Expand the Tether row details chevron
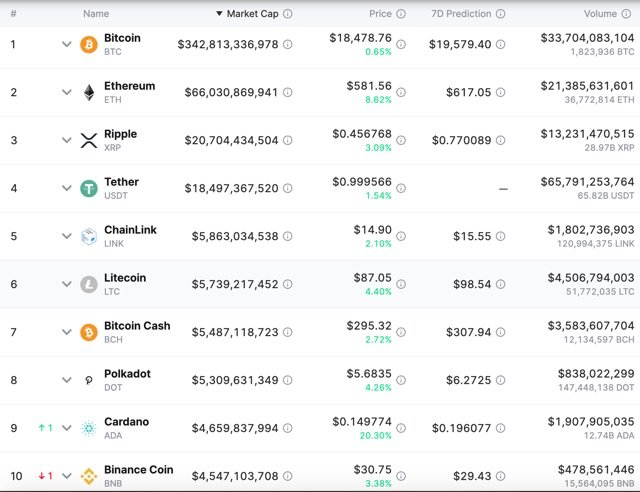 (x=67, y=189)
